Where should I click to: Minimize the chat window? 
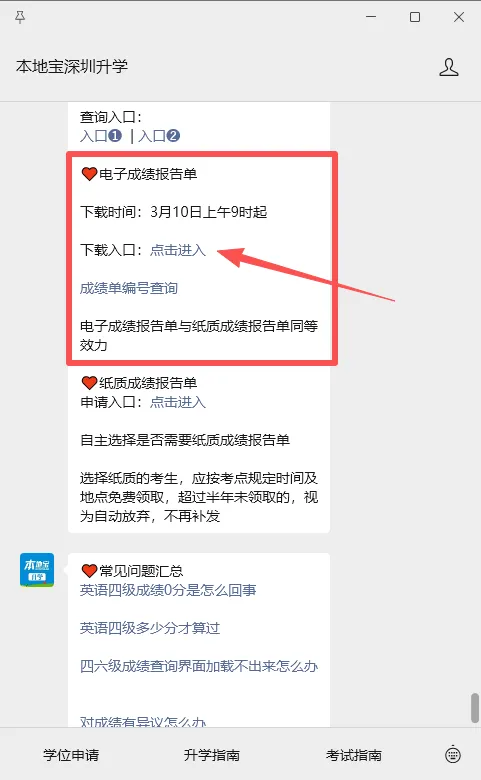[x=371, y=17]
